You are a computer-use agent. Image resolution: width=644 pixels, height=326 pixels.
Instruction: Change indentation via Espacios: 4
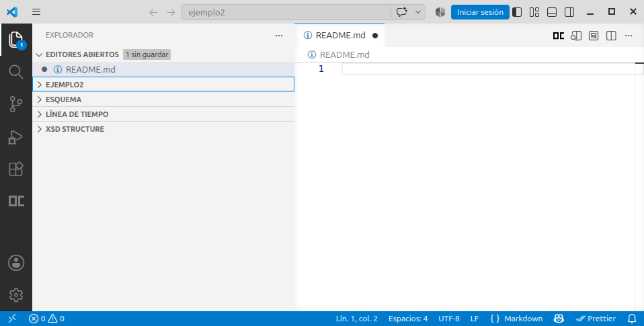(x=408, y=318)
